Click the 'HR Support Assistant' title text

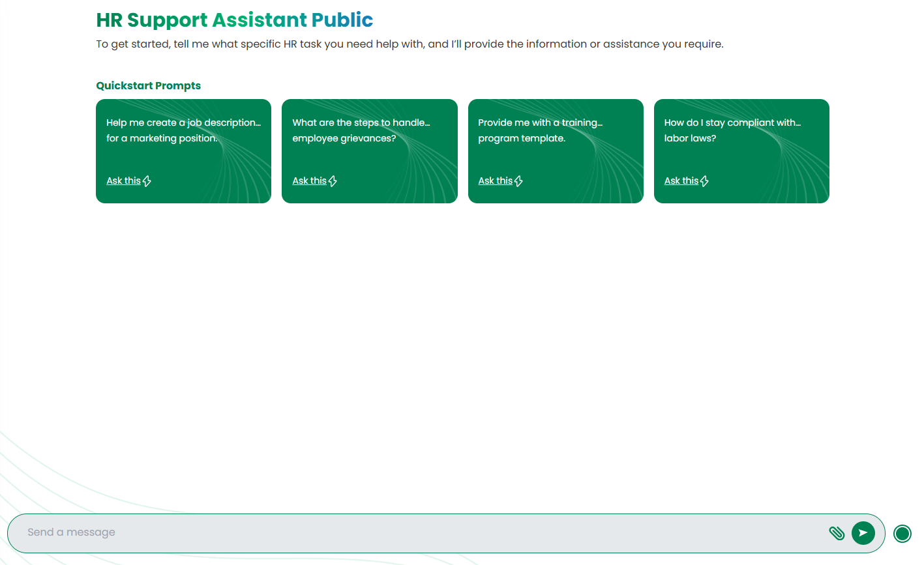coord(202,20)
